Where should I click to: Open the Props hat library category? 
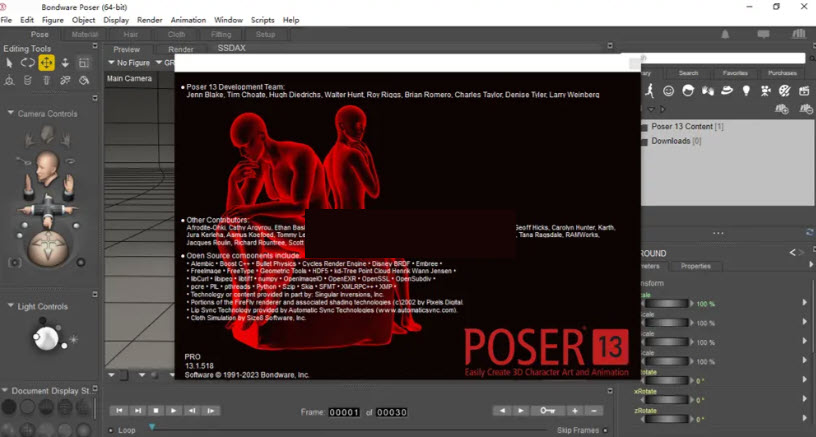click(x=726, y=91)
